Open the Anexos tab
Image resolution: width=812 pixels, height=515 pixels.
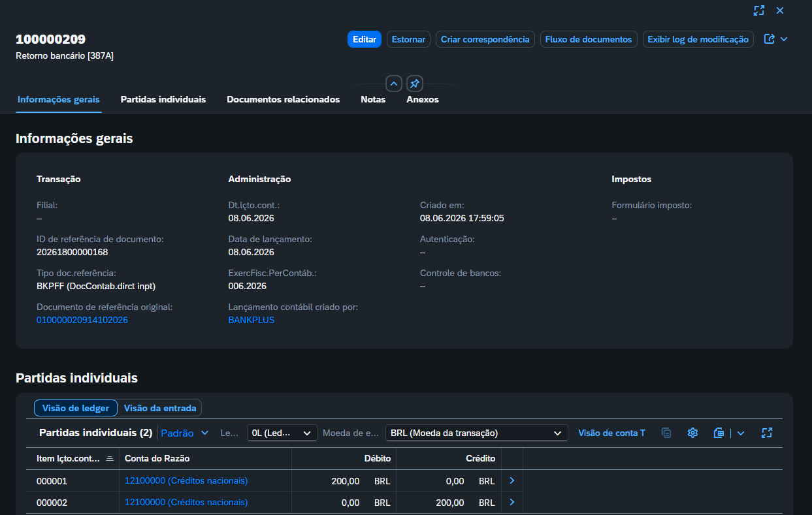[423, 100]
